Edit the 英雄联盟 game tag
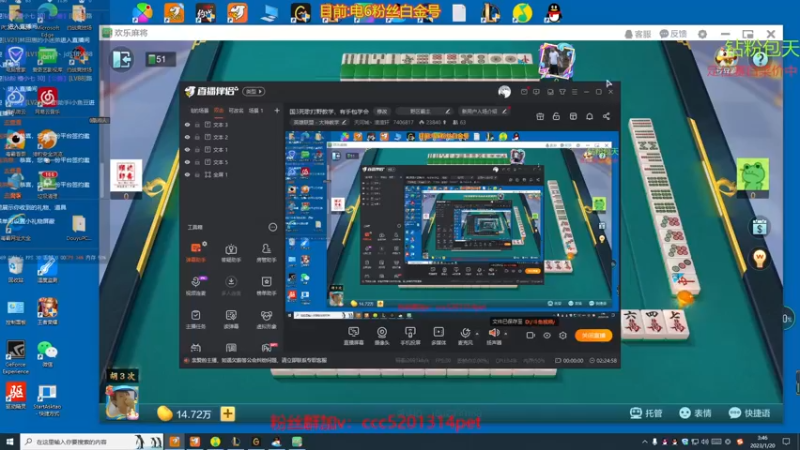 coord(319,122)
